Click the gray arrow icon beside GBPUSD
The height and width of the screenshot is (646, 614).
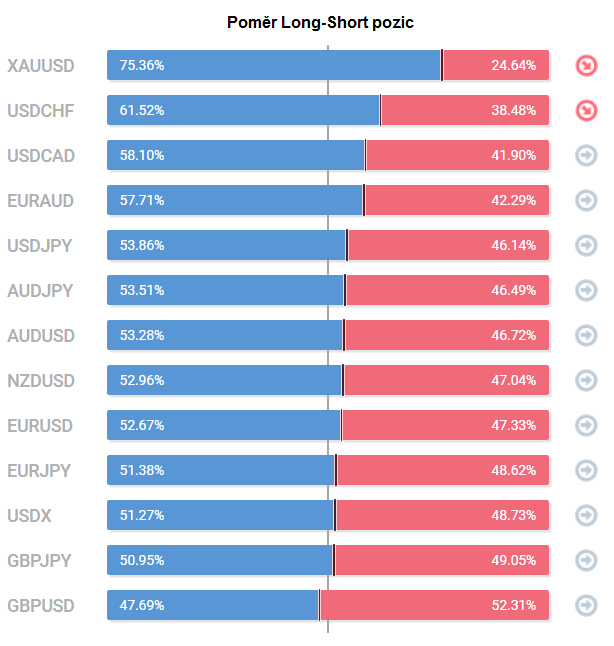coord(586,605)
